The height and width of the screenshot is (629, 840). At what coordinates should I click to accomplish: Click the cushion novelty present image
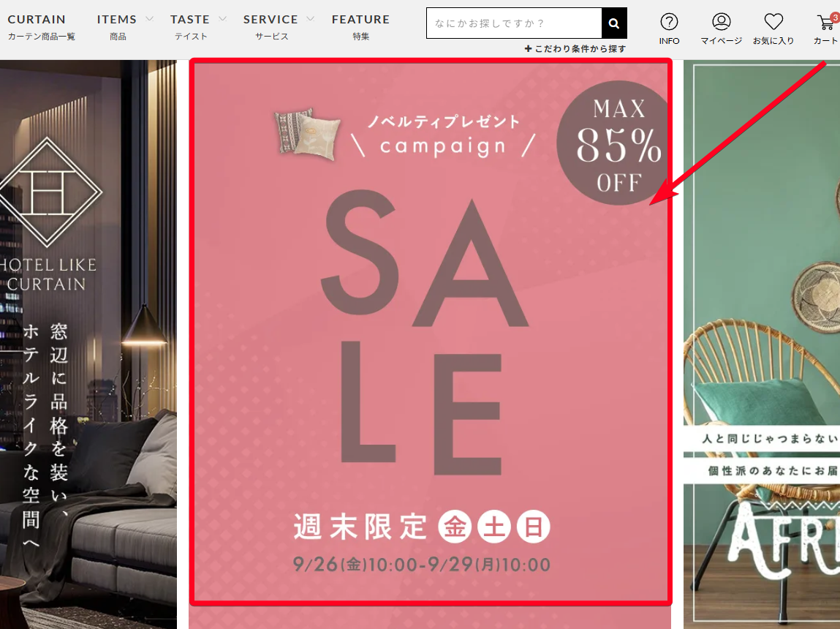308,135
